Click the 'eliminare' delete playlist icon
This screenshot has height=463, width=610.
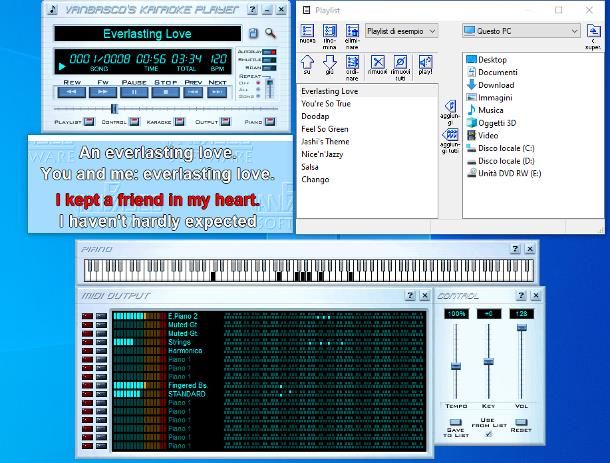pyautogui.click(x=352, y=36)
